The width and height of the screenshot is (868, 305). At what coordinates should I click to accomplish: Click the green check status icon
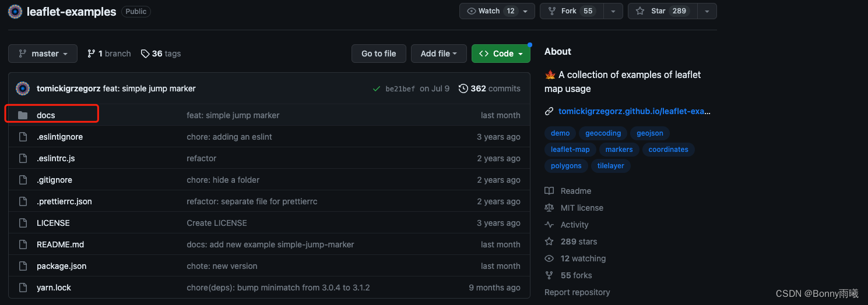377,88
